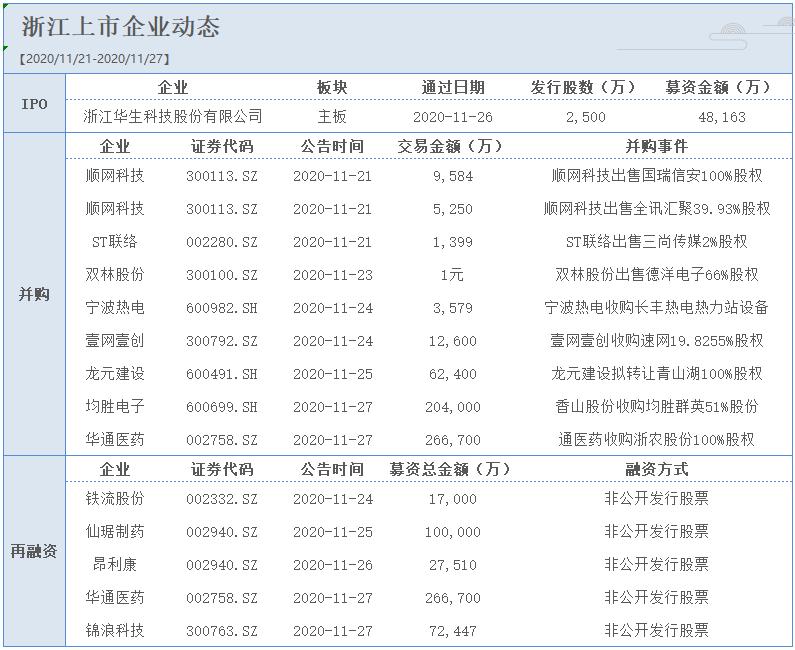Select the stock code 002332.SZ
This screenshot has width=795, height=650.
coord(222,499)
